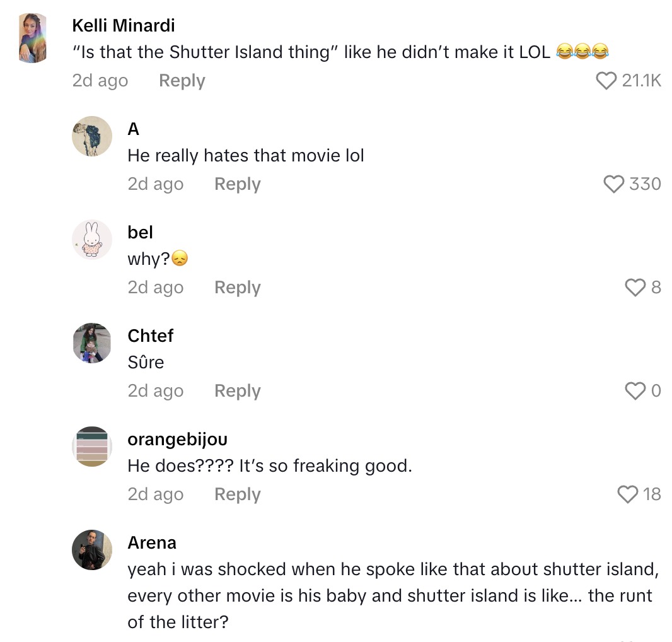Tap Chtef's profile picture
672x642 pixels.
pyautogui.click(x=92, y=342)
